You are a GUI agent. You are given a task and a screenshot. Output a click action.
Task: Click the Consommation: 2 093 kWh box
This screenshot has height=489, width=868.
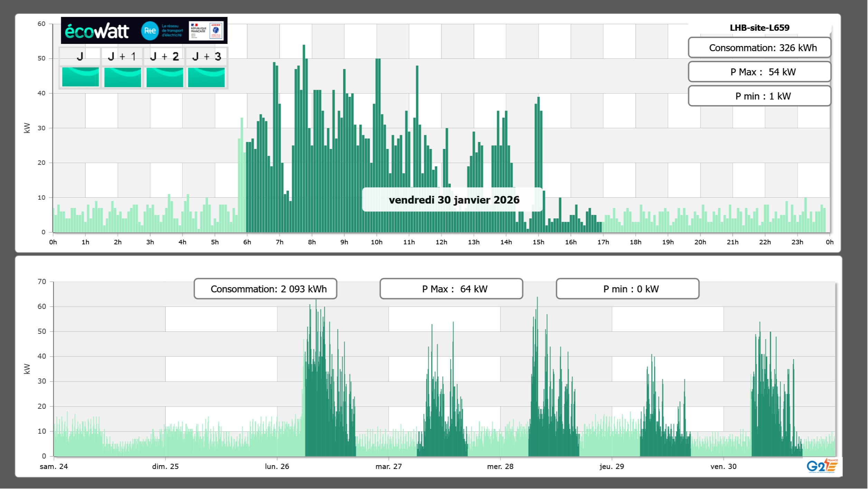(265, 289)
